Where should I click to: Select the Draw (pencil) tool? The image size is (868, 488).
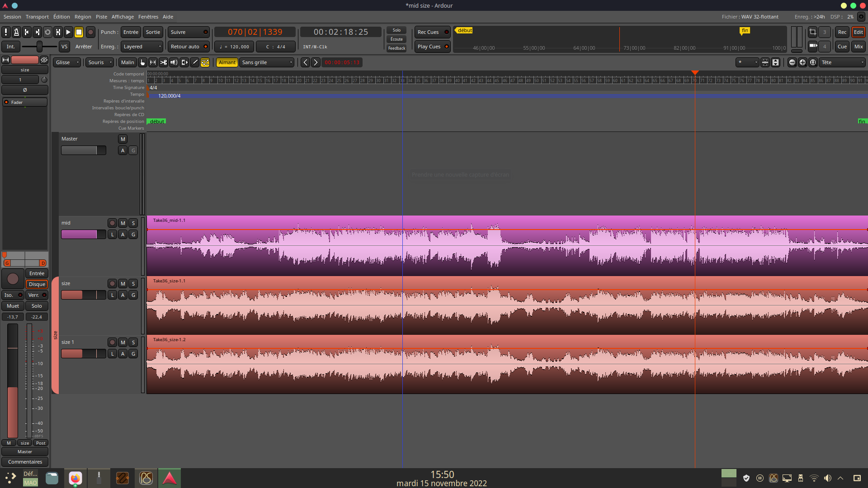195,62
